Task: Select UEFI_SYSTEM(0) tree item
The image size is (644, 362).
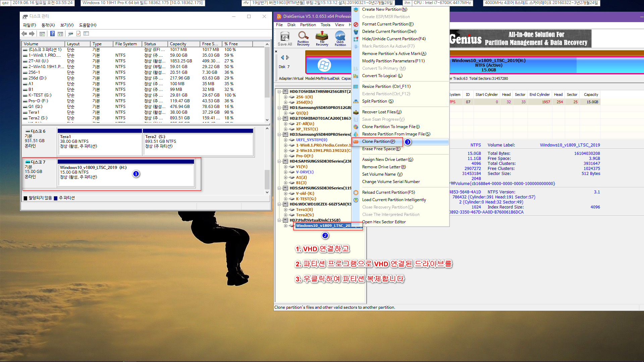Action: click(311, 140)
